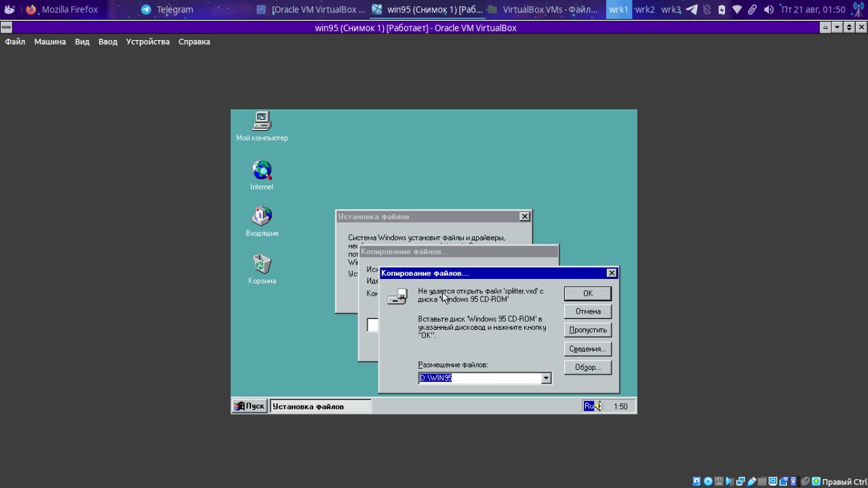This screenshot has width=868, height=488.
Task: Click the host volume speaker icon
Action: tap(769, 10)
